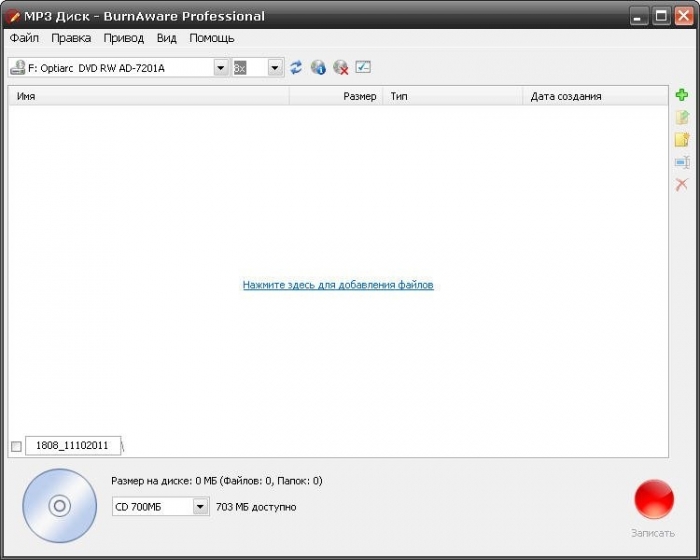Click the erase disc icon
700x560 pixels.
[x=341, y=68]
